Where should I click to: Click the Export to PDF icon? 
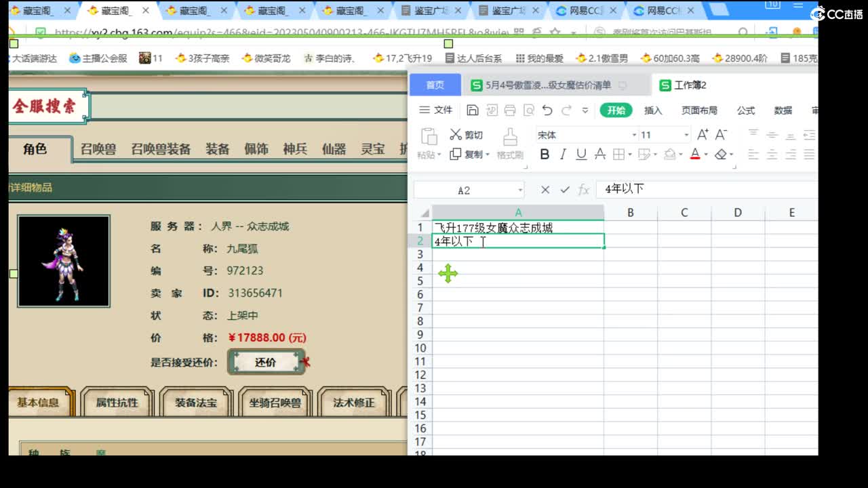[492, 110]
